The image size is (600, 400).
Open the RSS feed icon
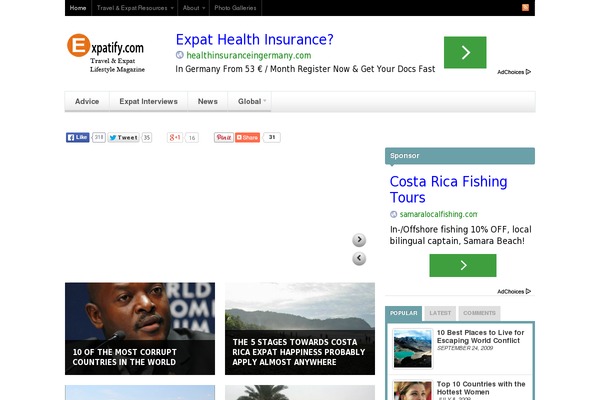[525, 8]
